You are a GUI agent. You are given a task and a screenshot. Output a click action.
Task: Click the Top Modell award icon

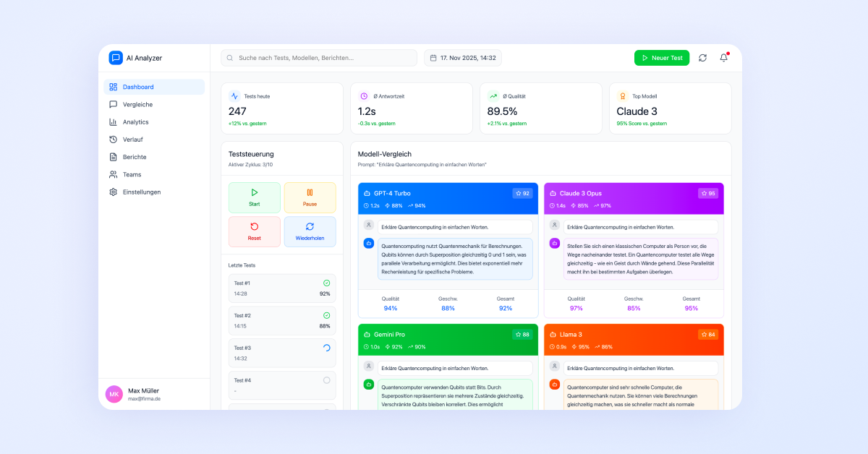pyautogui.click(x=622, y=95)
